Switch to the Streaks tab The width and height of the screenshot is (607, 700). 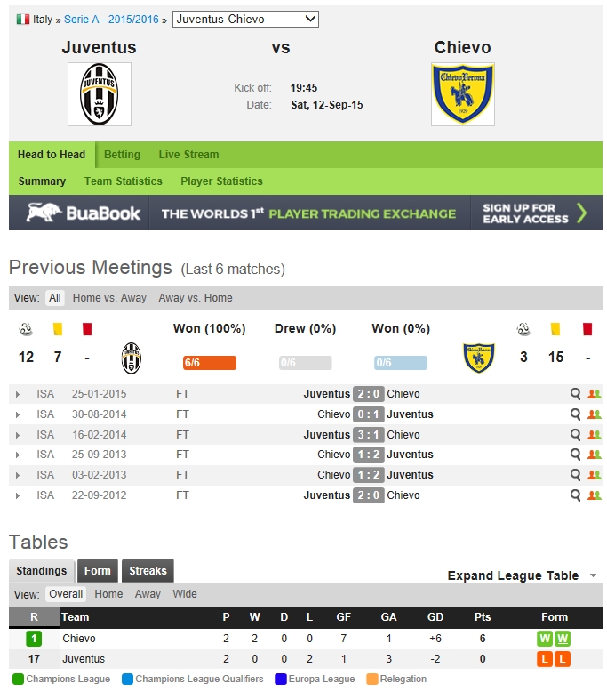point(148,571)
